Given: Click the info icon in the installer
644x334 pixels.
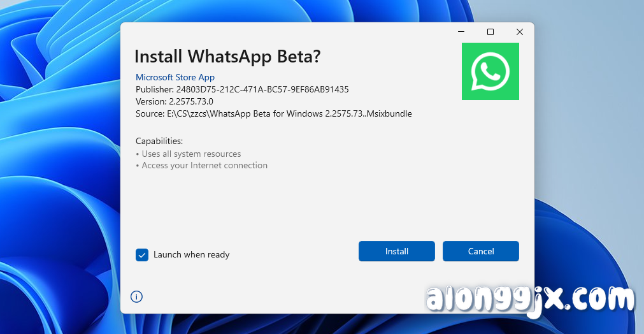Looking at the screenshot, I should pyautogui.click(x=136, y=296).
